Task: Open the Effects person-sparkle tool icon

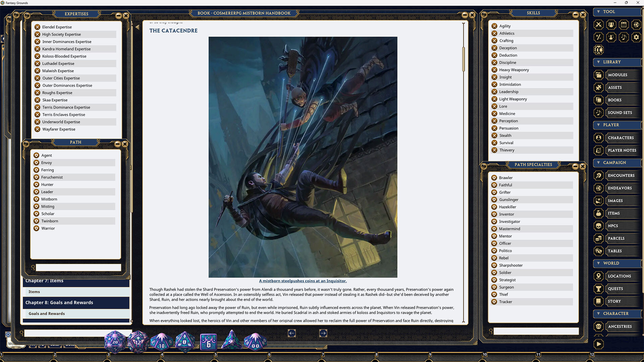Action: [611, 37]
